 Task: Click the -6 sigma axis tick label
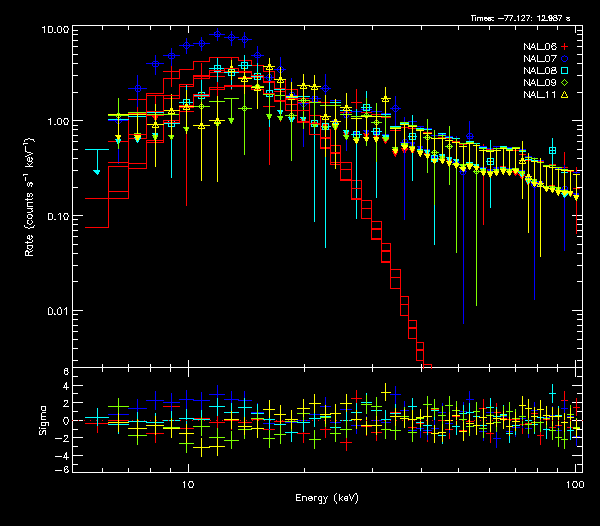63,470
